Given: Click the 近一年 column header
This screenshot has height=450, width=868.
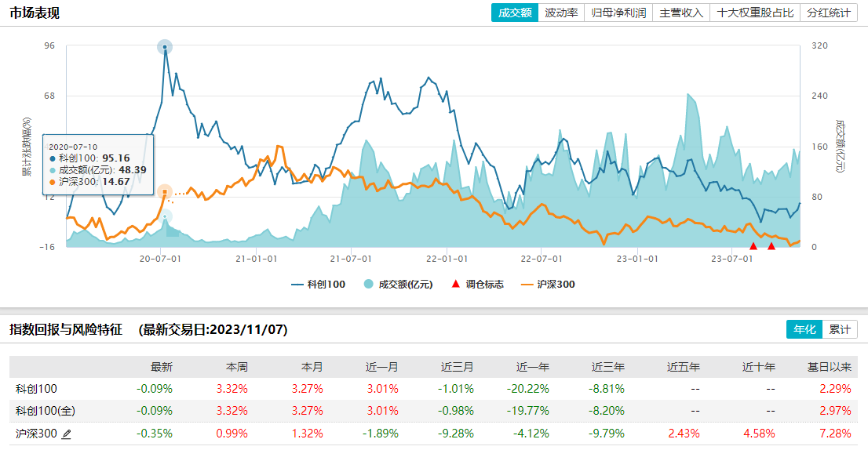Looking at the screenshot, I should [x=532, y=367].
